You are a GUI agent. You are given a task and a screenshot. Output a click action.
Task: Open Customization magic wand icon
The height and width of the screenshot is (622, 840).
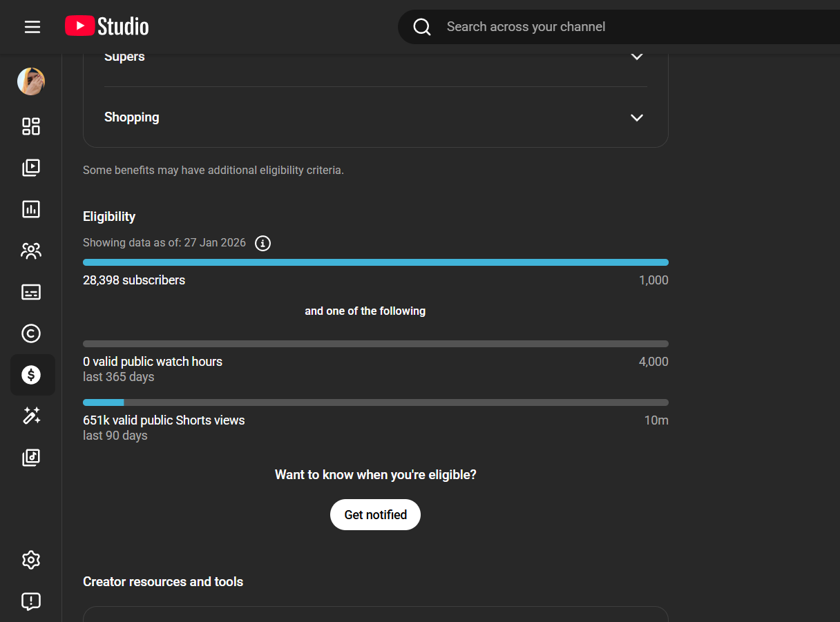click(31, 416)
